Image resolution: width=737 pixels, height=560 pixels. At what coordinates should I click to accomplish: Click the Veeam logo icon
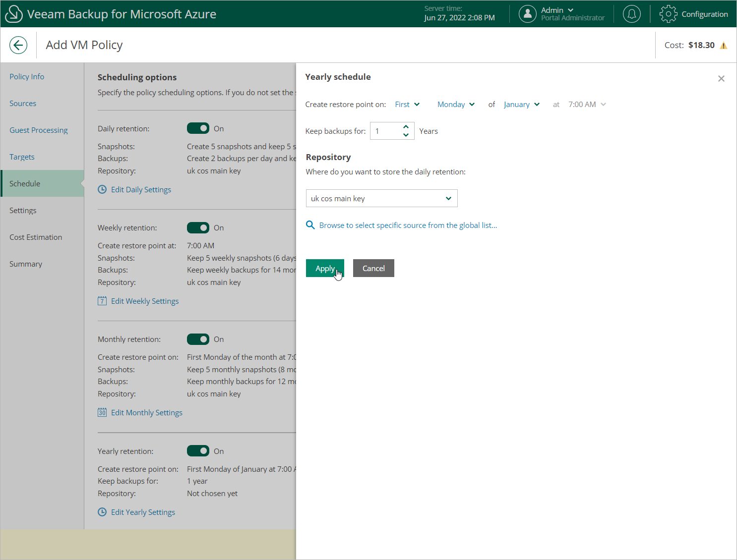[13, 14]
